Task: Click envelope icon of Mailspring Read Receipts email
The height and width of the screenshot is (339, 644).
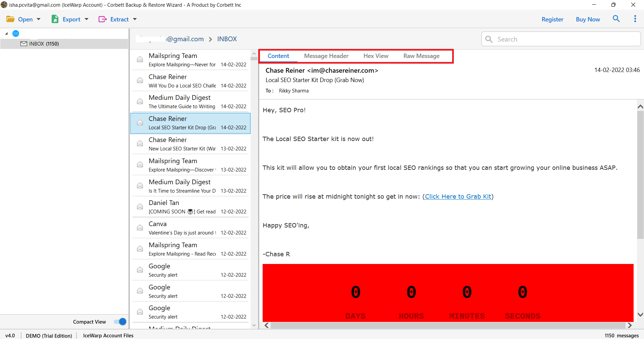Action: click(x=140, y=249)
